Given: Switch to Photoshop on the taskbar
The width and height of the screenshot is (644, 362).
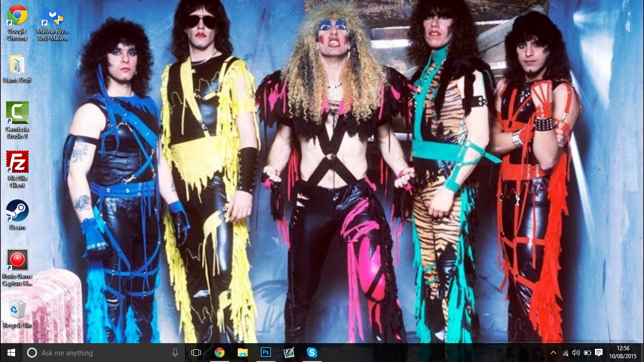Looking at the screenshot, I should pos(265,353).
